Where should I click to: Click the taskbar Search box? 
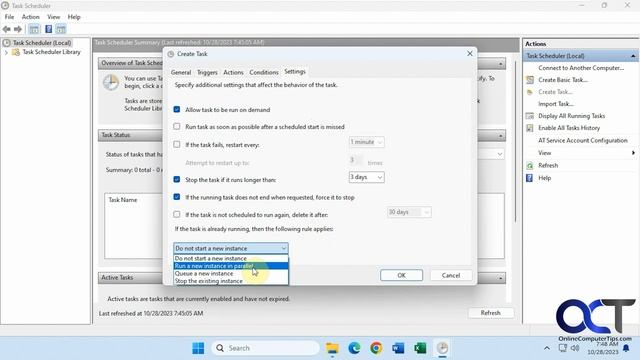(x=266, y=348)
